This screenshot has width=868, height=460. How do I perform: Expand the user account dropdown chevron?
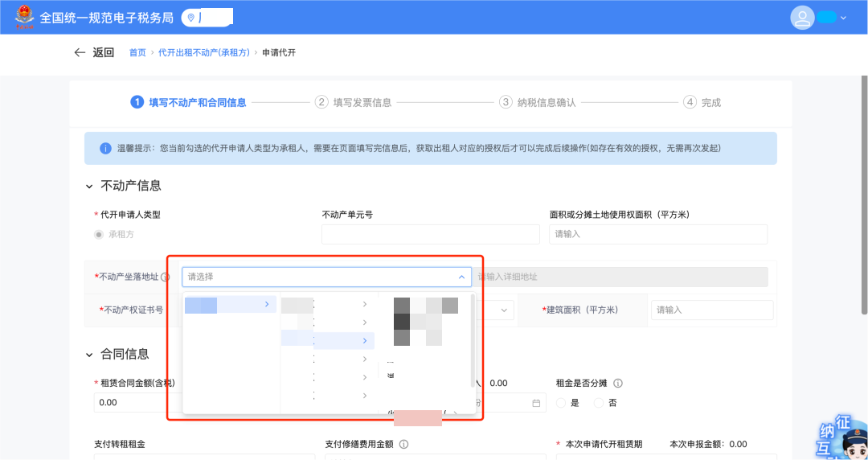(x=844, y=18)
